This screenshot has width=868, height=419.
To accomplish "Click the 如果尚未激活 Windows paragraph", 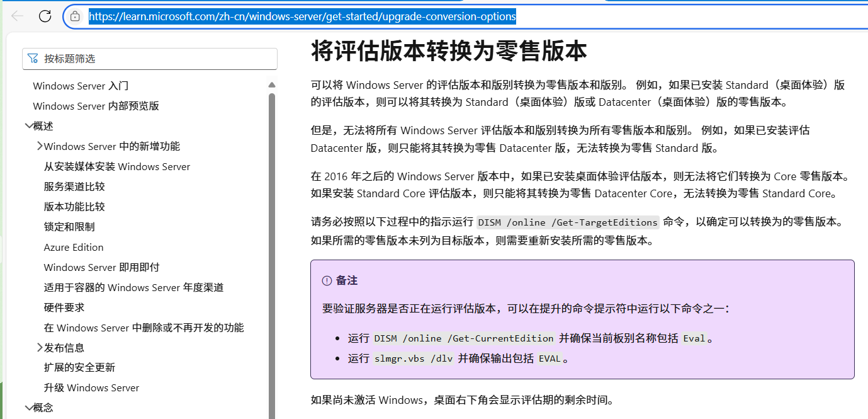I will tap(462, 400).
